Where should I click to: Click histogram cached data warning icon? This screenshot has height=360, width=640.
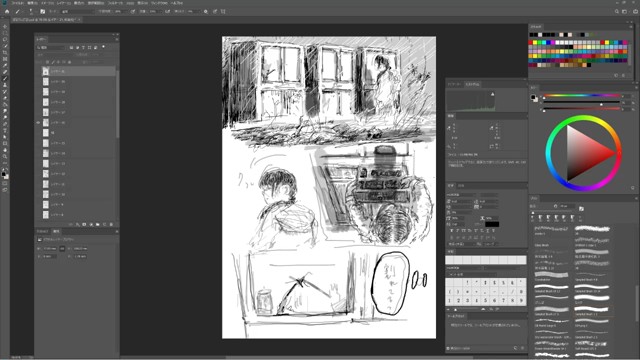(x=493, y=94)
